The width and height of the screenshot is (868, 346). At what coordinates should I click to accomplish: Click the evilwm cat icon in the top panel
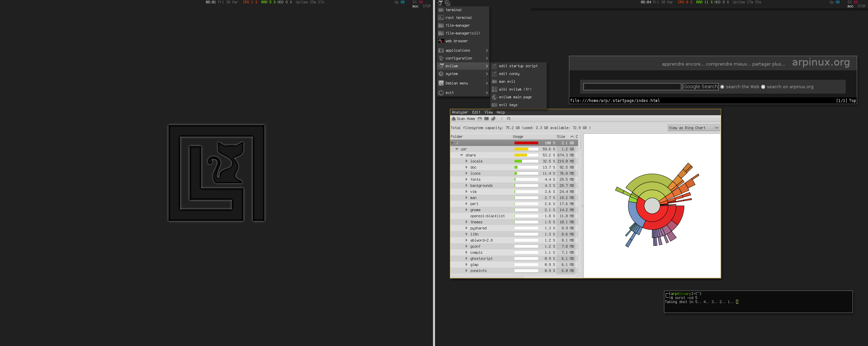pos(440,3)
